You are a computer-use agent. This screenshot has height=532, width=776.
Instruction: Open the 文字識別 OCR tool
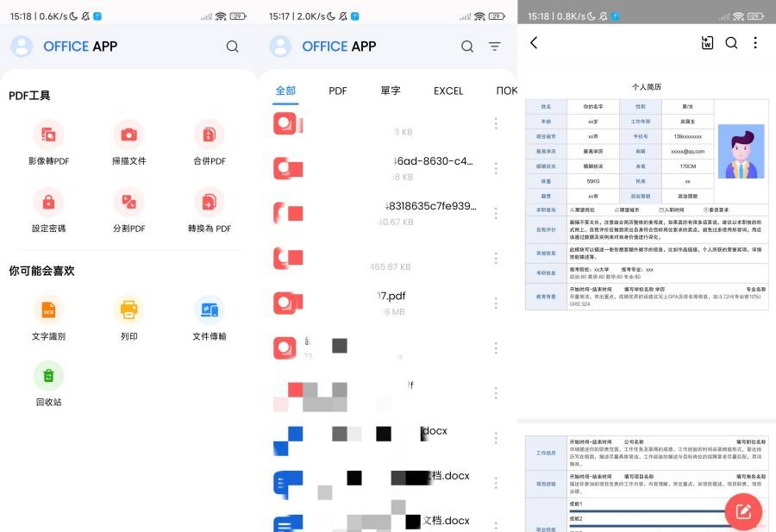48,310
